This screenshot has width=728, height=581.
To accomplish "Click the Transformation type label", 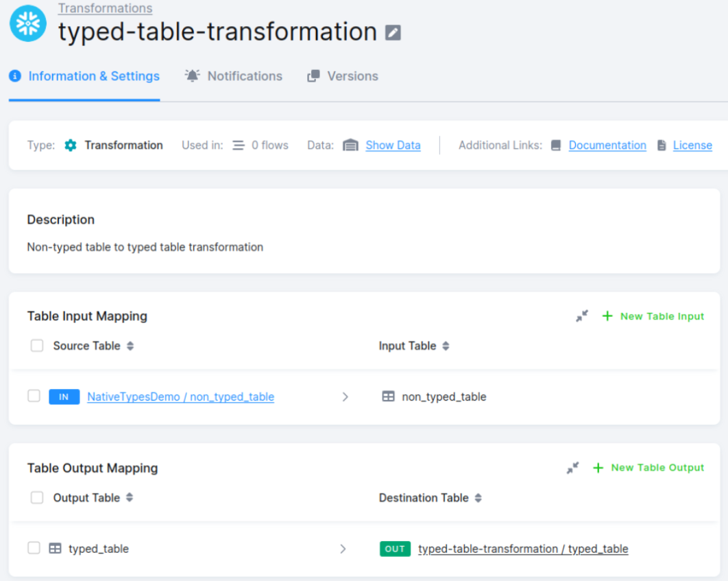I will pyautogui.click(x=123, y=145).
